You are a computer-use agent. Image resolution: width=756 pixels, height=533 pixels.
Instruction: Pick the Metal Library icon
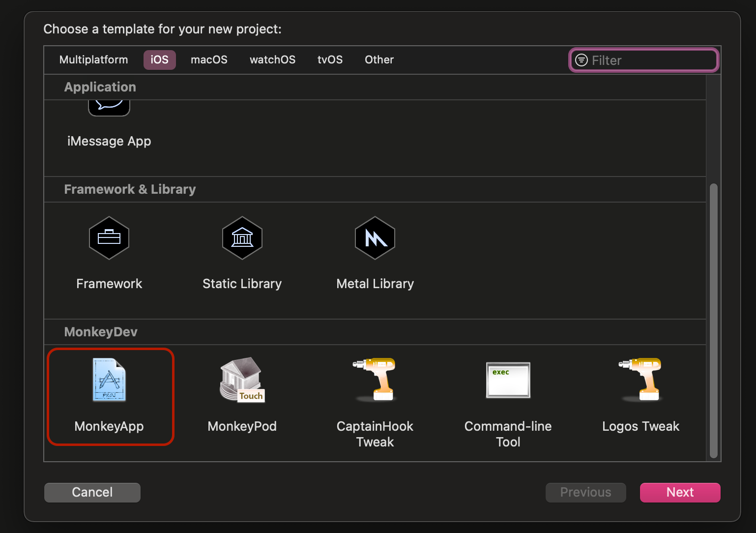coord(375,238)
